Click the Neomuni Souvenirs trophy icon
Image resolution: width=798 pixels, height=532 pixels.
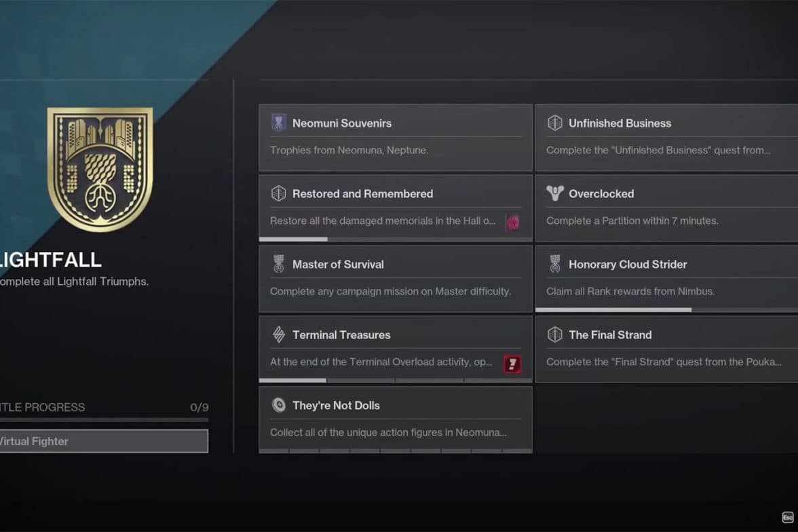click(278, 123)
